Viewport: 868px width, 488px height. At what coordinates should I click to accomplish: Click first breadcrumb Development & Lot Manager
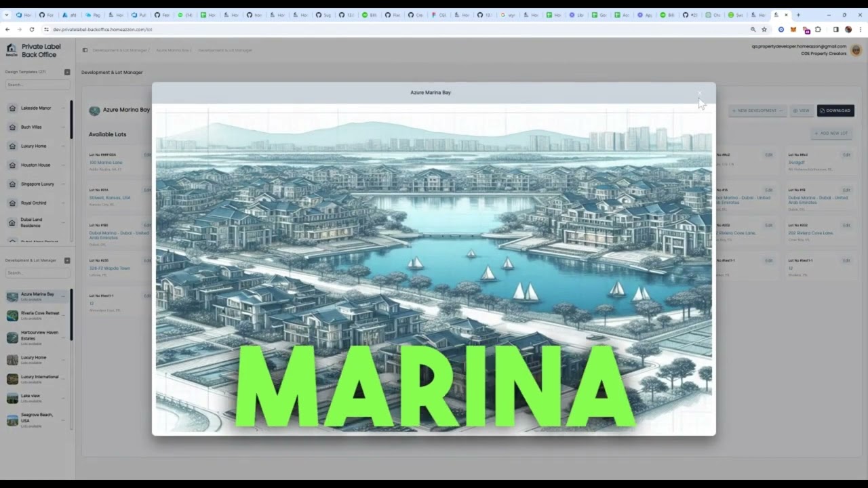(x=119, y=50)
